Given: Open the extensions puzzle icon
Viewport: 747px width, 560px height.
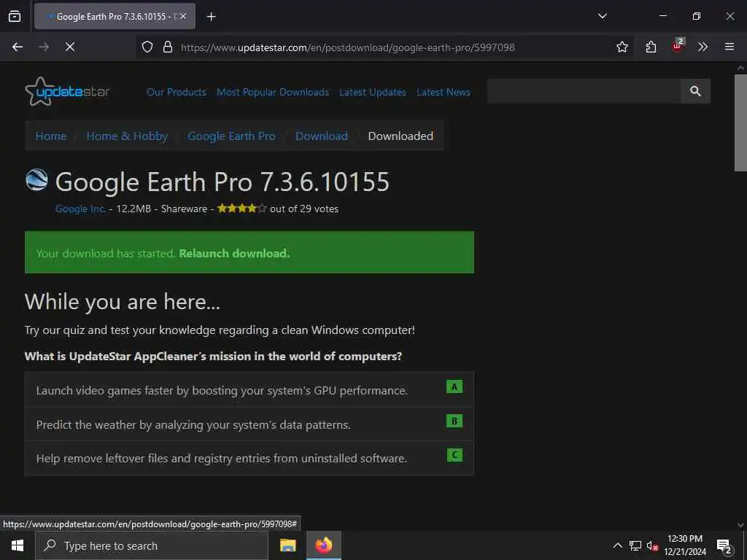Looking at the screenshot, I should (651, 47).
